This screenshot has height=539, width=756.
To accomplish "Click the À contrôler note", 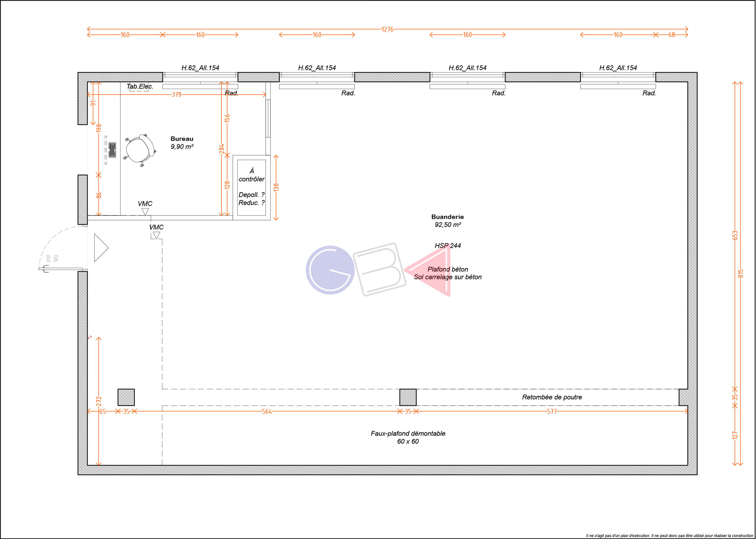I will tap(251, 175).
